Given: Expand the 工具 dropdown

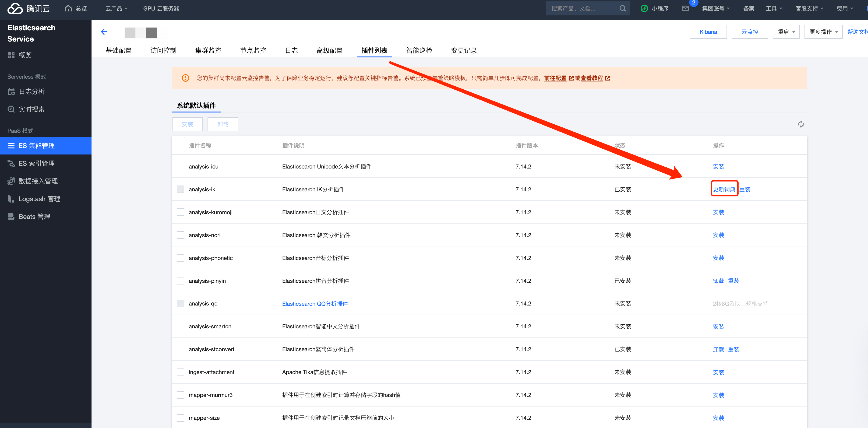Looking at the screenshot, I should pyautogui.click(x=774, y=8).
